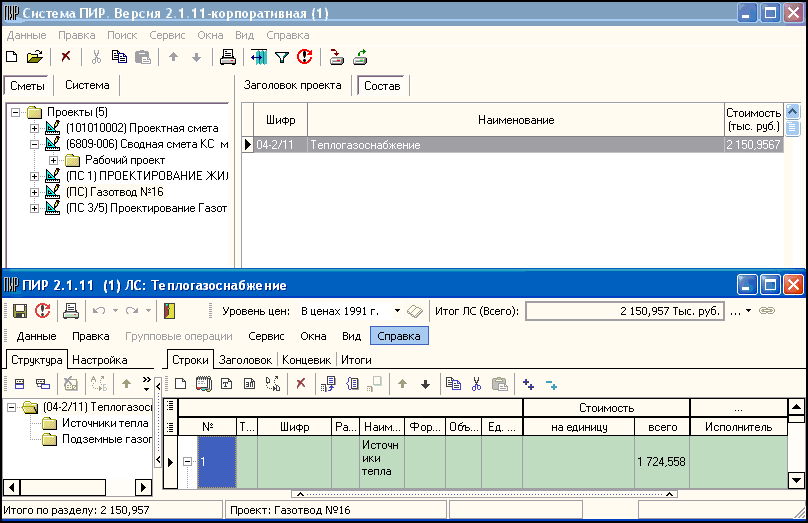Expand (ПС 3/5) Проектирование Газот node
Viewport: 808px width, 523px height.
click(x=34, y=208)
